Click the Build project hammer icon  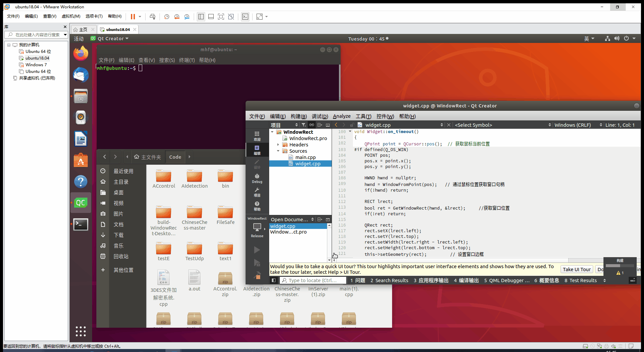(257, 276)
